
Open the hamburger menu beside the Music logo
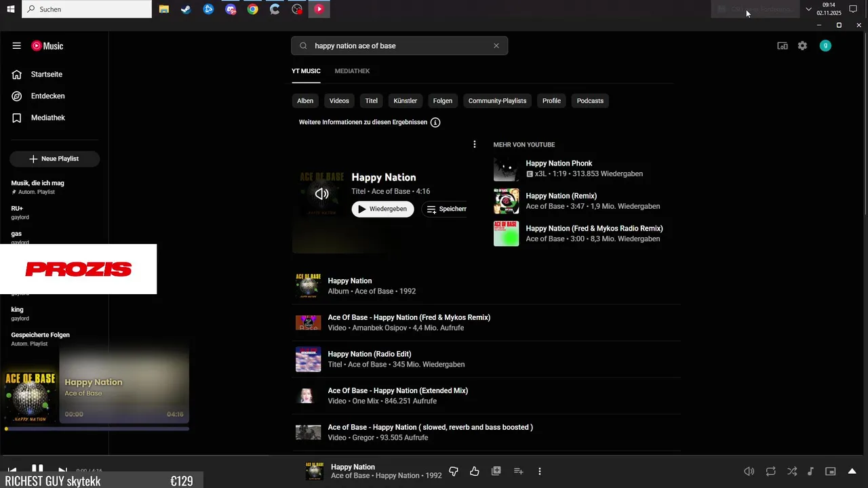(16, 45)
